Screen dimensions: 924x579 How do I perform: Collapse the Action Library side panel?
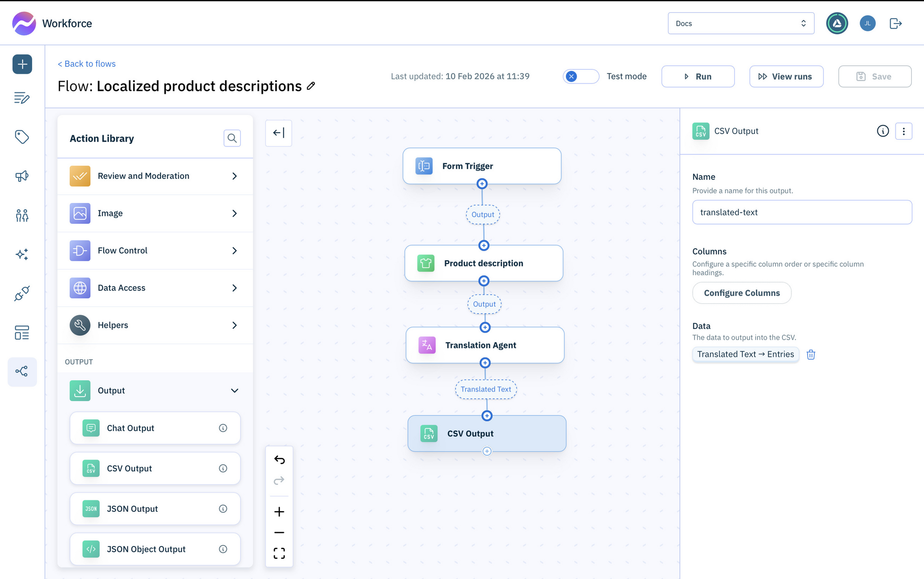click(279, 133)
